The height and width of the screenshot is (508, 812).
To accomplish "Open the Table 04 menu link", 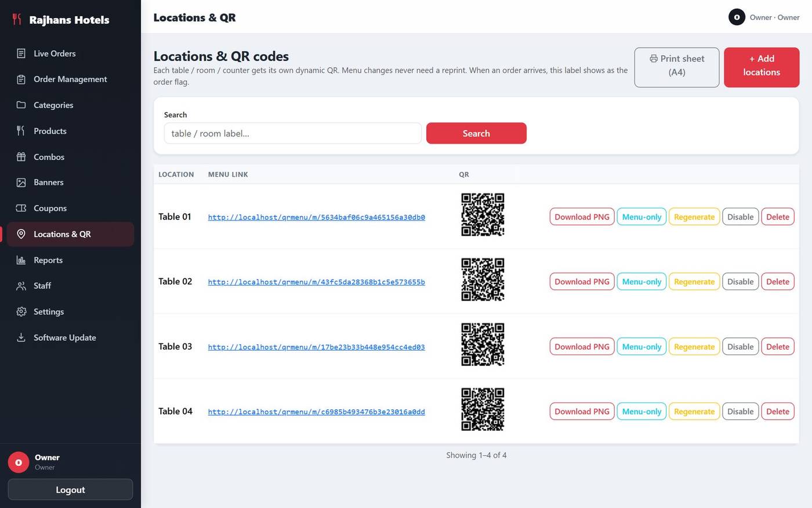I will pos(316,412).
